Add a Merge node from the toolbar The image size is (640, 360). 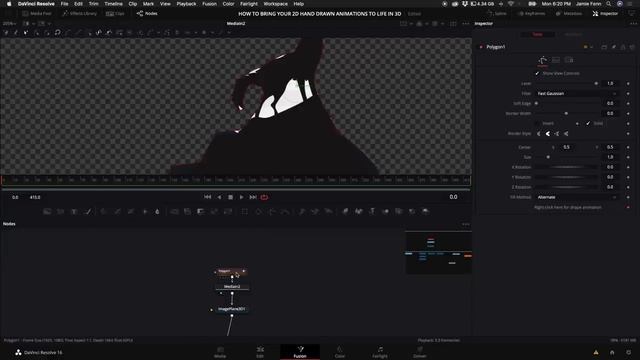point(174,211)
